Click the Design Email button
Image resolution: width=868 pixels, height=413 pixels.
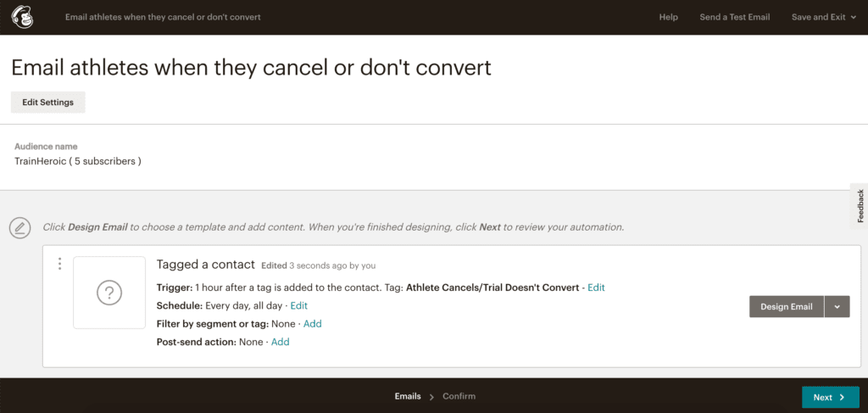click(787, 307)
